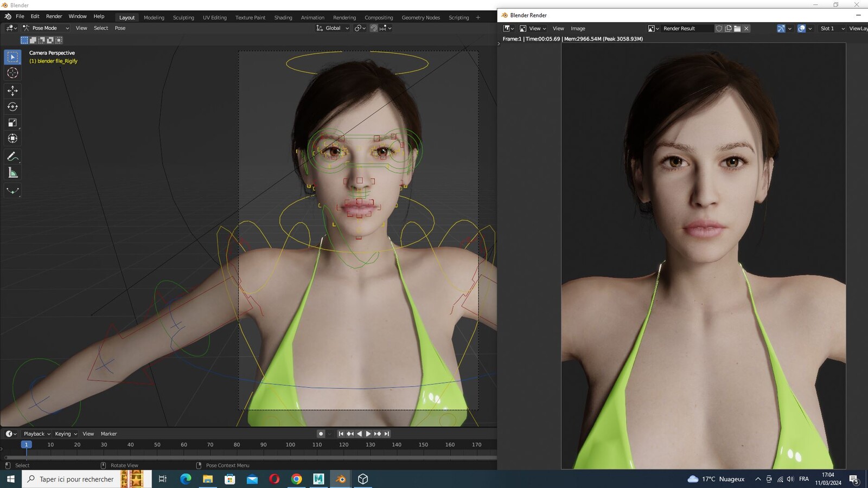Switch to the Shading workspace tab
868x488 pixels.
pyautogui.click(x=283, y=17)
